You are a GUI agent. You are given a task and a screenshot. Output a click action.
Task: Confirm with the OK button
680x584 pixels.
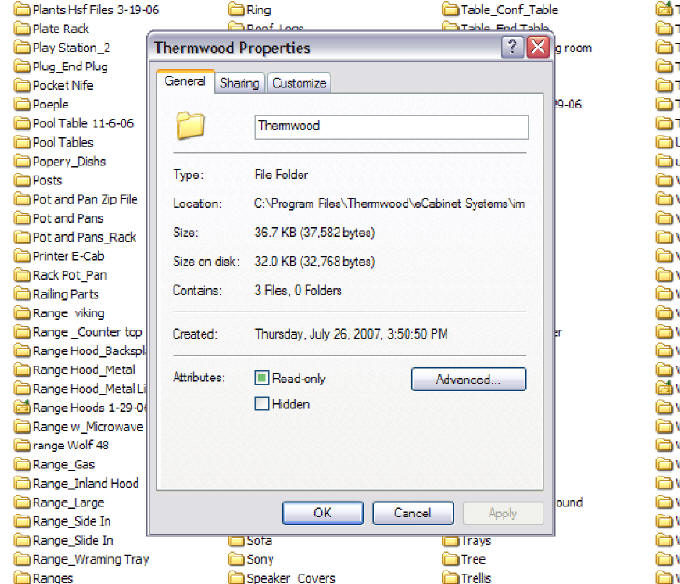323,513
